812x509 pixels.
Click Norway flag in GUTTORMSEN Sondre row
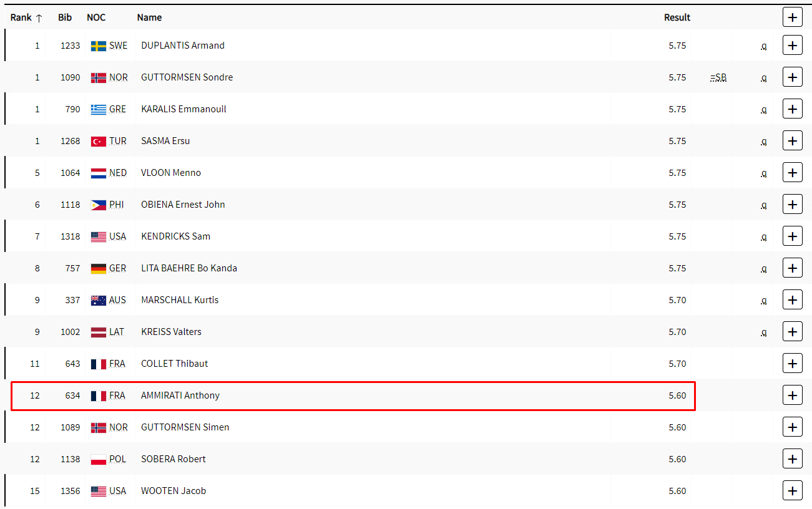pos(98,78)
